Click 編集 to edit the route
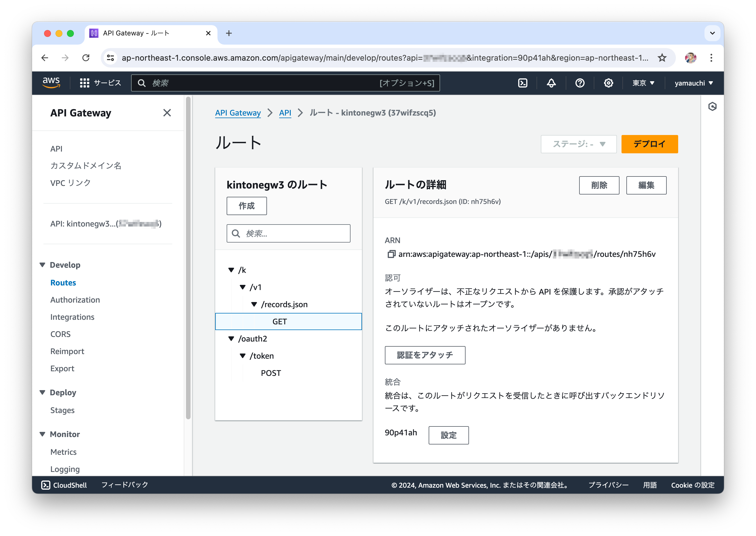This screenshot has height=536, width=756. [x=646, y=186]
